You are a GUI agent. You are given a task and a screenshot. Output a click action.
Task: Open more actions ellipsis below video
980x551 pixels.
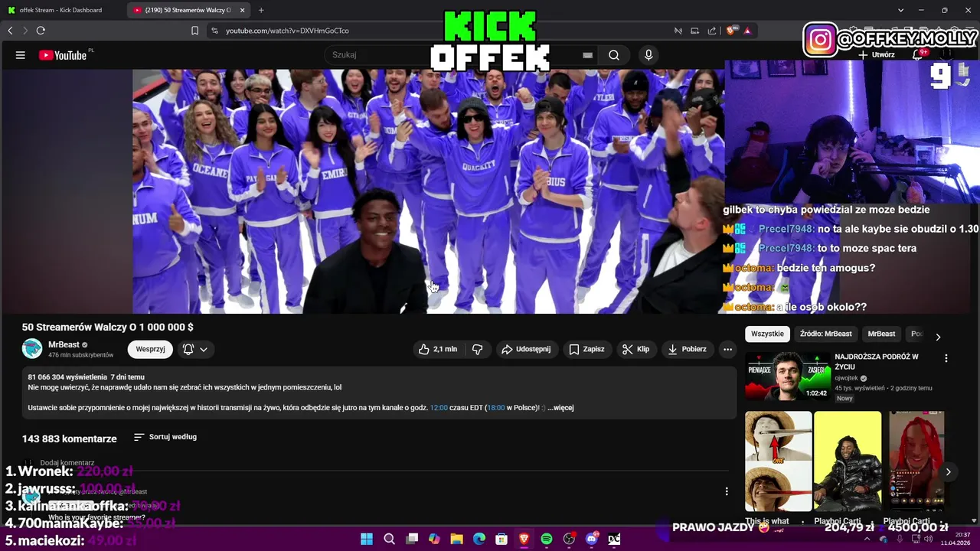[x=727, y=349]
